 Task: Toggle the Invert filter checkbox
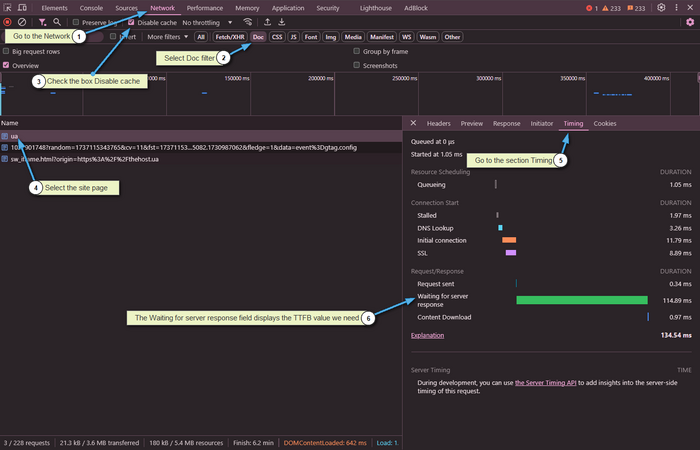113,36
